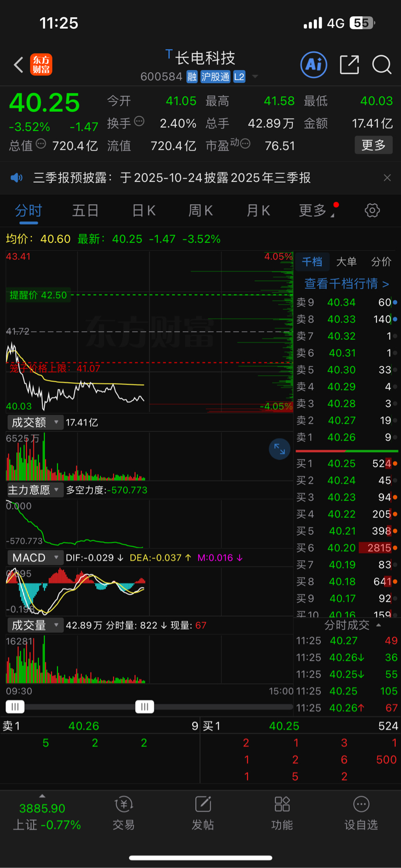The image size is (401, 868).
Task: Tap the 市盈 info icon
Action: point(245,144)
